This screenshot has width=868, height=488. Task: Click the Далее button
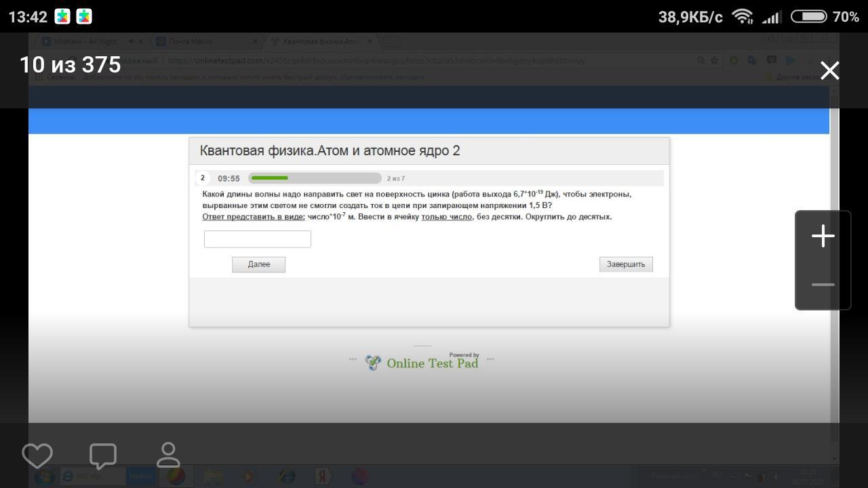pos(258,264)
